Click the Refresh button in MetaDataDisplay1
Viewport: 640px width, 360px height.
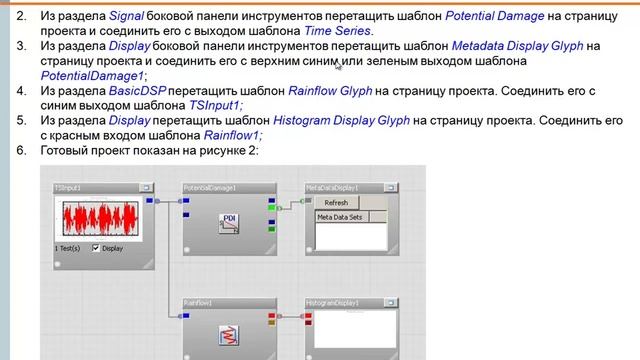[x=337, y=202]
